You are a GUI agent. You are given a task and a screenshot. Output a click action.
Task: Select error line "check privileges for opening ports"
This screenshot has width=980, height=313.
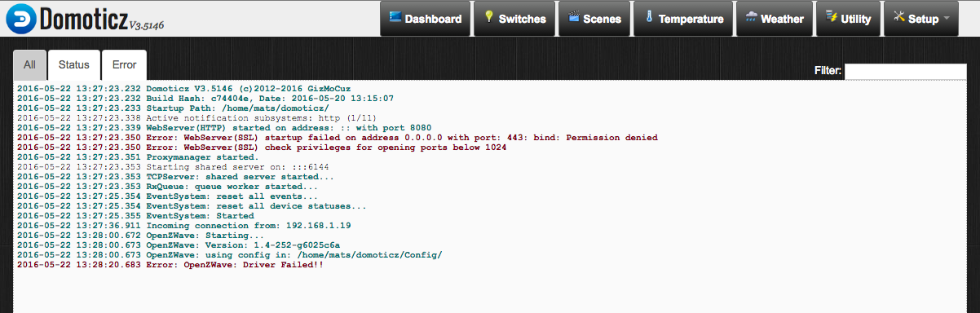click(261, 147)
